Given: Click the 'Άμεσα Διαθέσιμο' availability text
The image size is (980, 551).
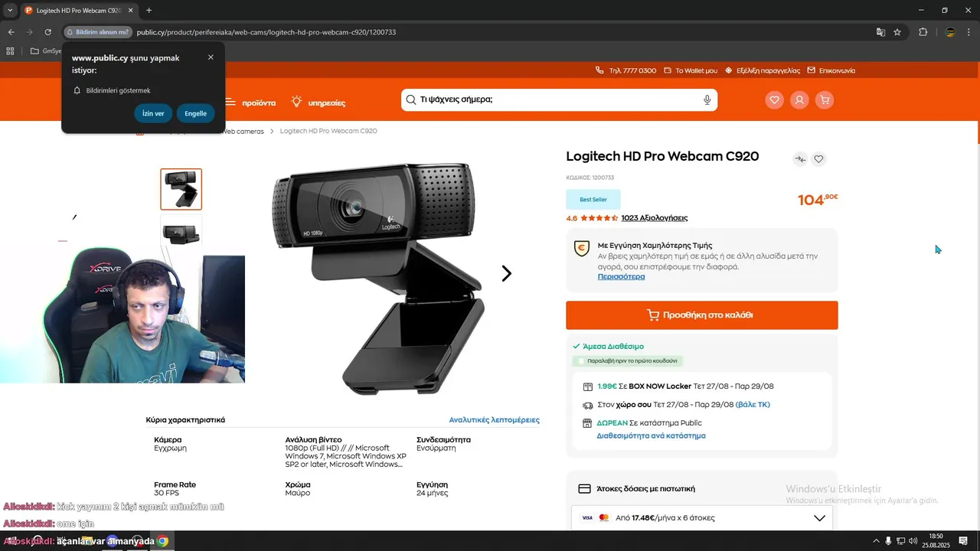Looking at the screenshot, I should point(613,347).
